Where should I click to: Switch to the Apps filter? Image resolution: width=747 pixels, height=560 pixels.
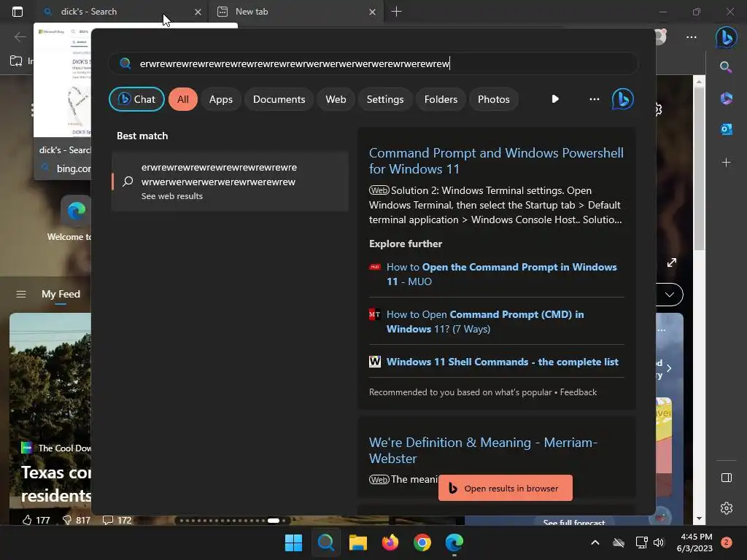220,99
